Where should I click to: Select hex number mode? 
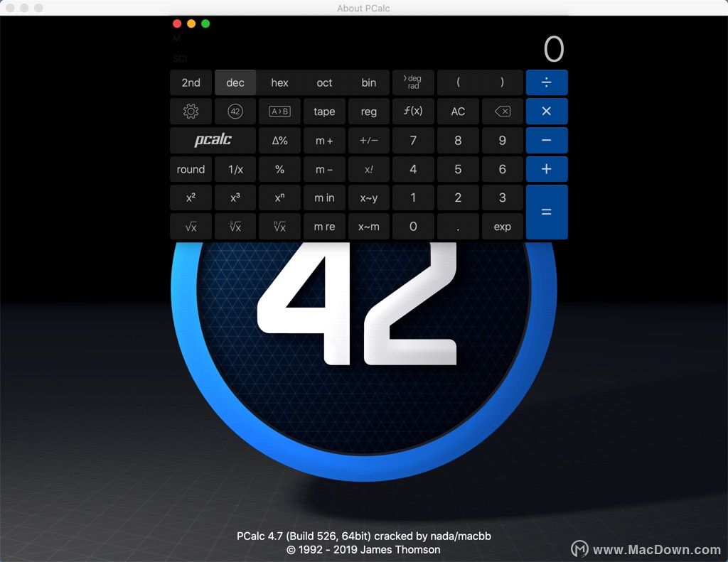tap(279, 82)
